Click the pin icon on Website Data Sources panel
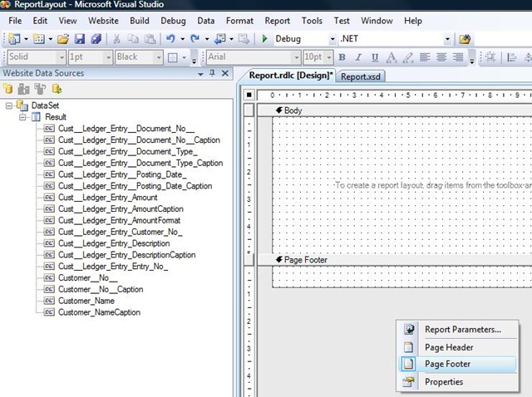The width and height of the screenshot is (532, 397). pos(212,74)
